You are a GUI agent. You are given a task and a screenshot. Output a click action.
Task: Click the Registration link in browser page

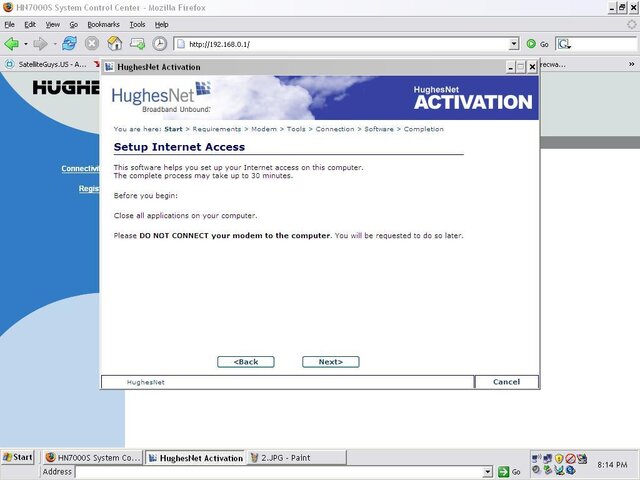pyautogui.click(x=89, y=188)
